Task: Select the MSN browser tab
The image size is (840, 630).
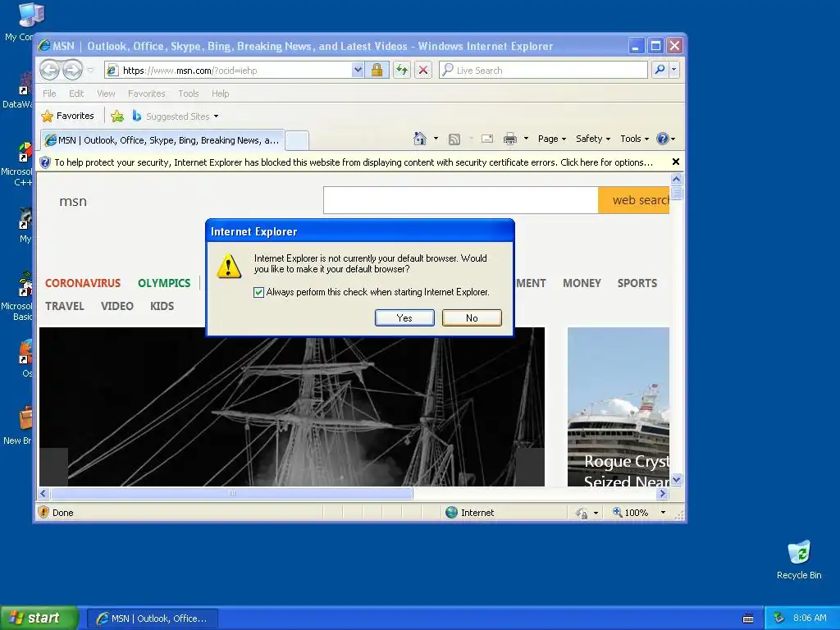Action: click(162, 140)
